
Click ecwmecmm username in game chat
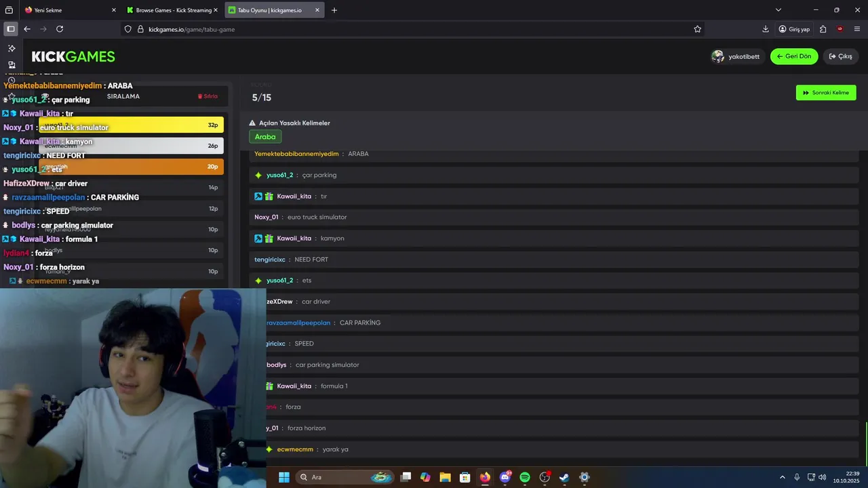[x=295, y=449]
